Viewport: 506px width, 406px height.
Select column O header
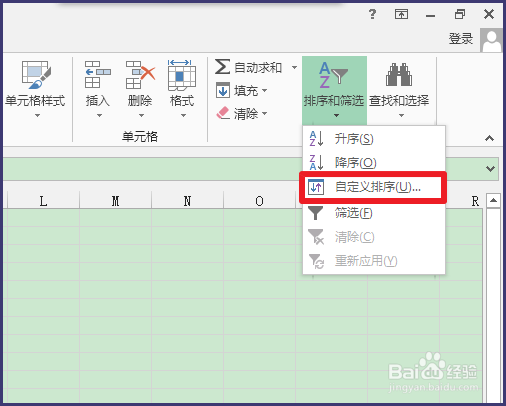pyautogui.click(x=259, y=201)
